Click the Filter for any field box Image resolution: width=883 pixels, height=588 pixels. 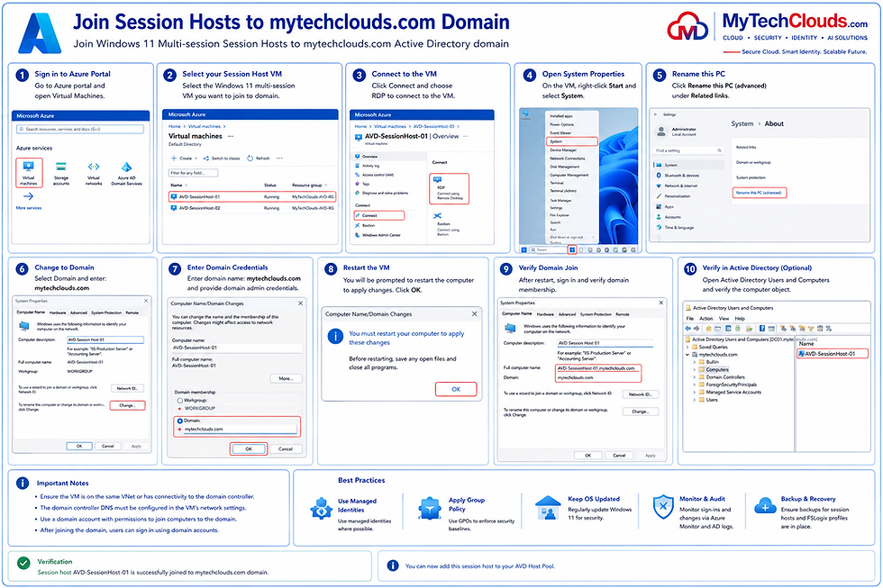click(x=193, y=173)
